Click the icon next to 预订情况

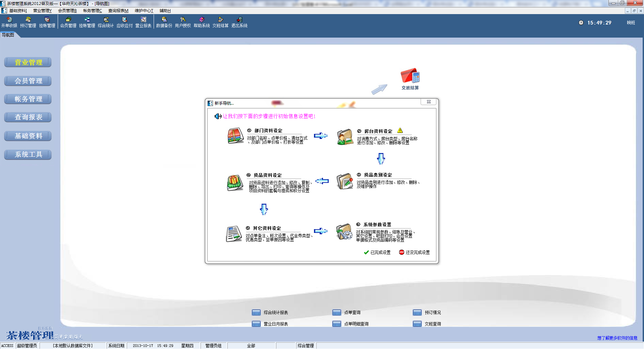pyautogui.click(x=417, y=312)
